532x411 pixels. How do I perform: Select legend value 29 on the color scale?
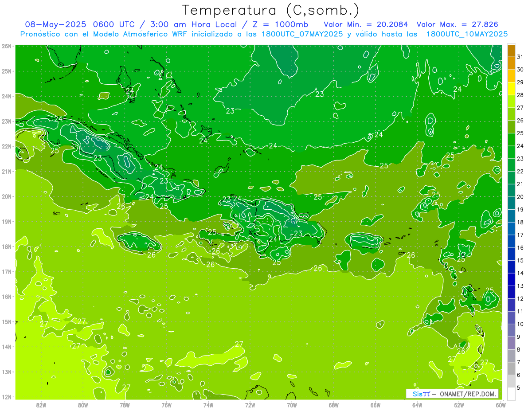point(520,82)
